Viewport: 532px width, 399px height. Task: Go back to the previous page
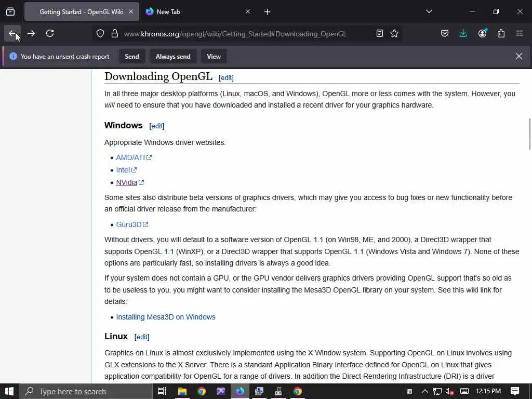coord(12,33)
